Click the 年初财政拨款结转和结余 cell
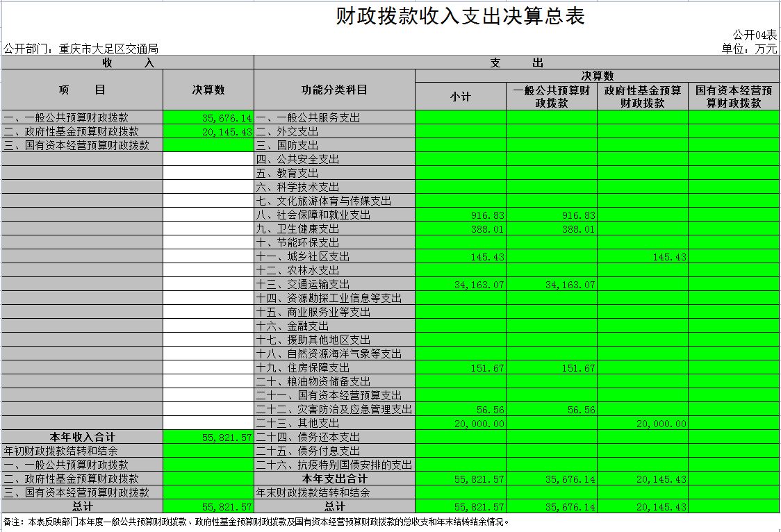 82,451
